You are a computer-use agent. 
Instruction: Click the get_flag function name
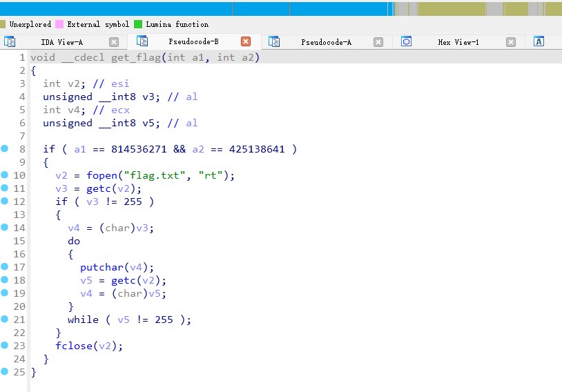[x=136, y=58]
